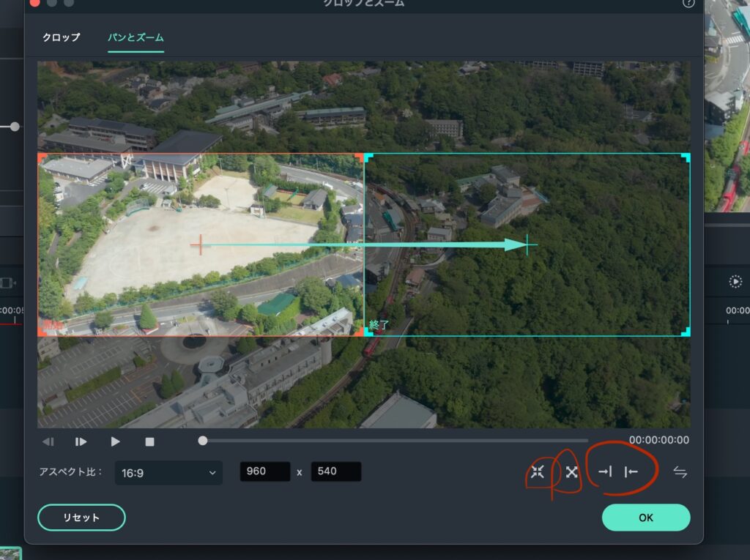
Task: Open help question mark icon
Action: coord(688,3)
